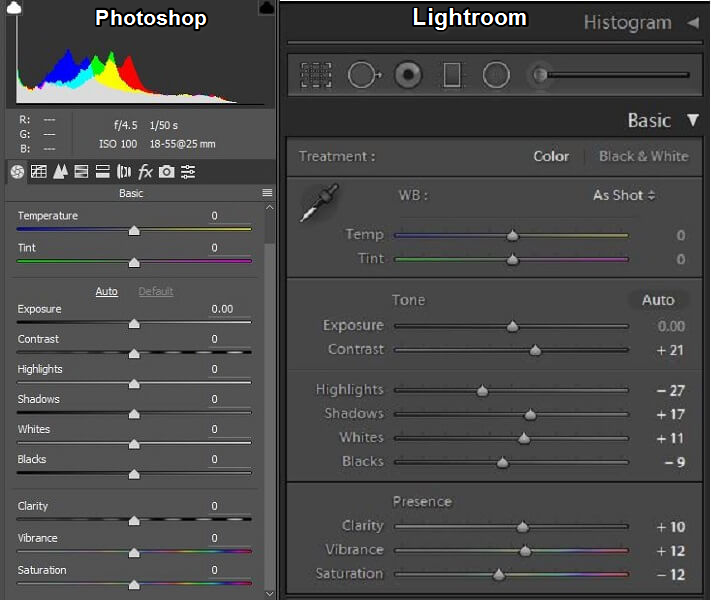Click Lightroom Clarity slider handle
Image resolution: width=711 pixels, height=600 pixels.
click(523, 527)
